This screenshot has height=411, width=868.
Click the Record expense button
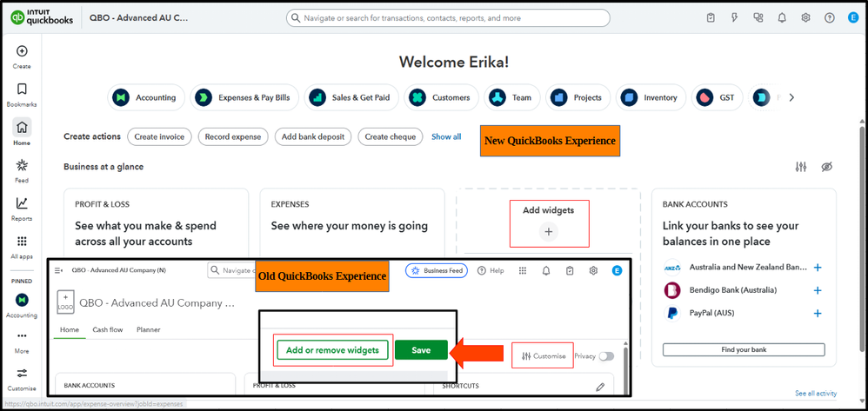233,136
